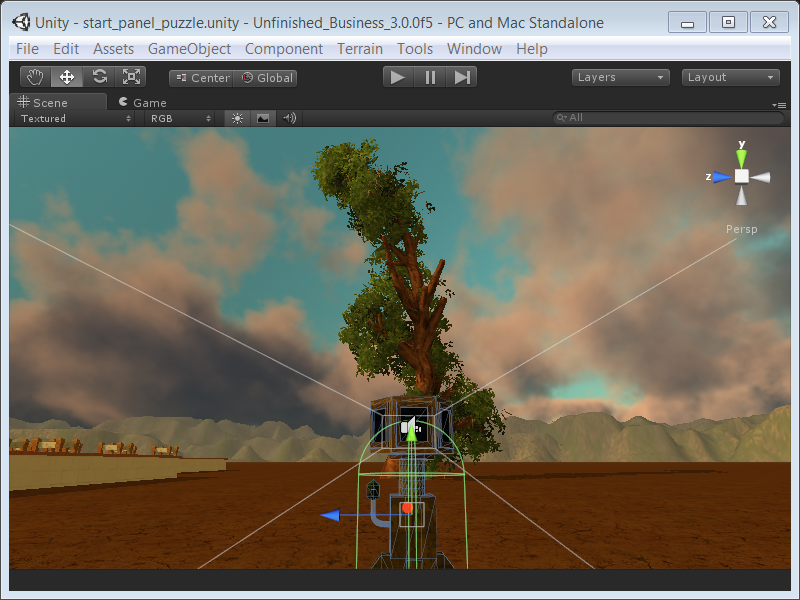This screenshot has width=800, height=600.
Task: Select the Rotate tool
Action: point(99,77)
